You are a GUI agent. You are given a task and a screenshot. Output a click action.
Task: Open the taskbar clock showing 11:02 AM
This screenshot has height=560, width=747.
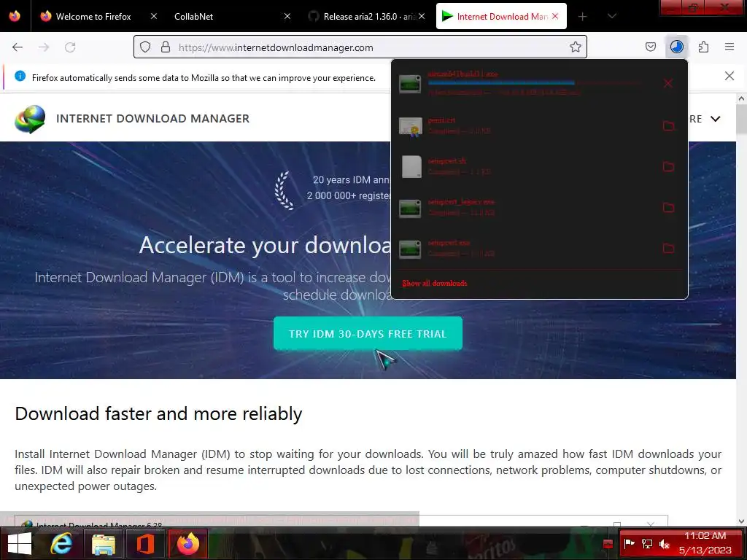[x=705, y=542]
